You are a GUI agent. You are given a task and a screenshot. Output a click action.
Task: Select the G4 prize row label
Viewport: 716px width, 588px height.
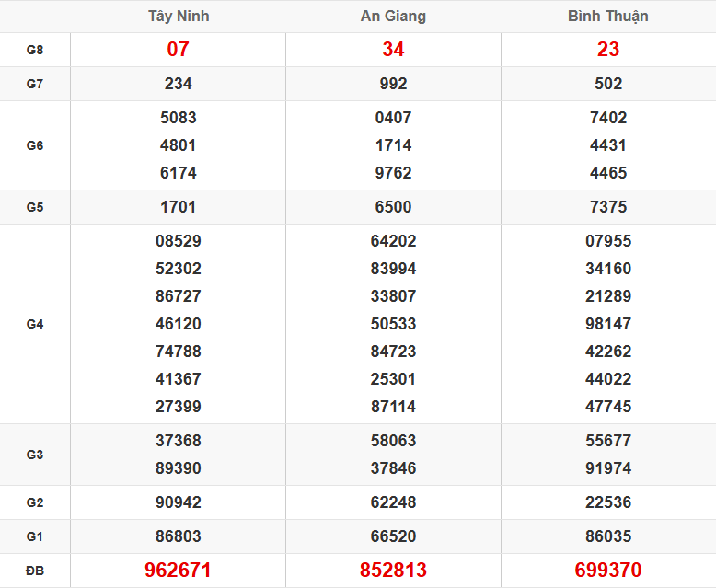pos(35,324)
